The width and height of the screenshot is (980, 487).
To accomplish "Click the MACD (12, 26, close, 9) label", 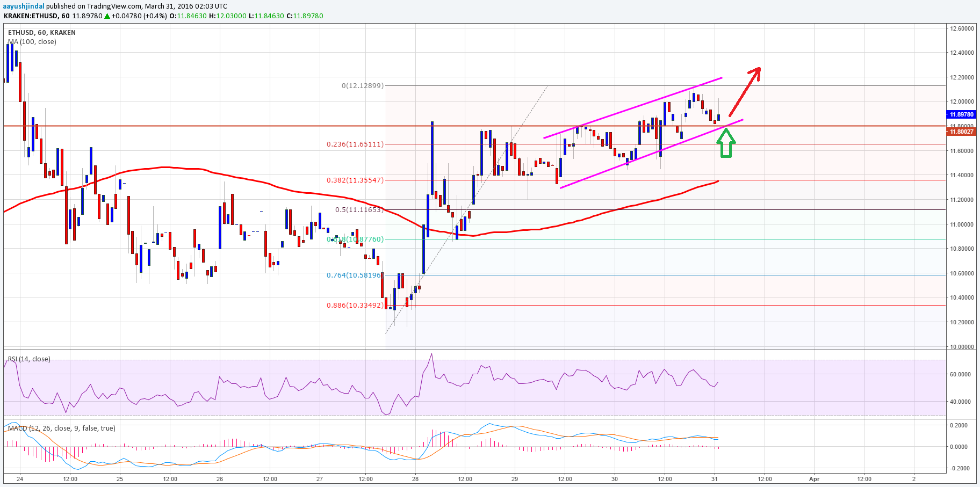I will point(62,428).
